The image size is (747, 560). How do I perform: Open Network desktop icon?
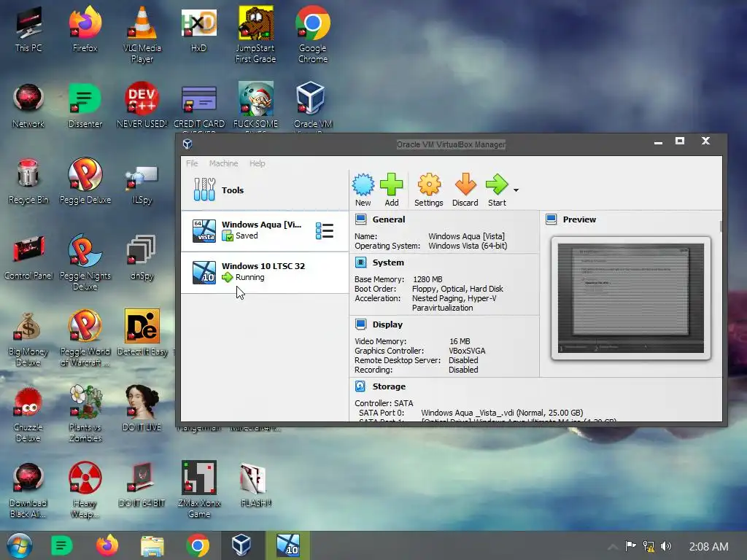28,106
